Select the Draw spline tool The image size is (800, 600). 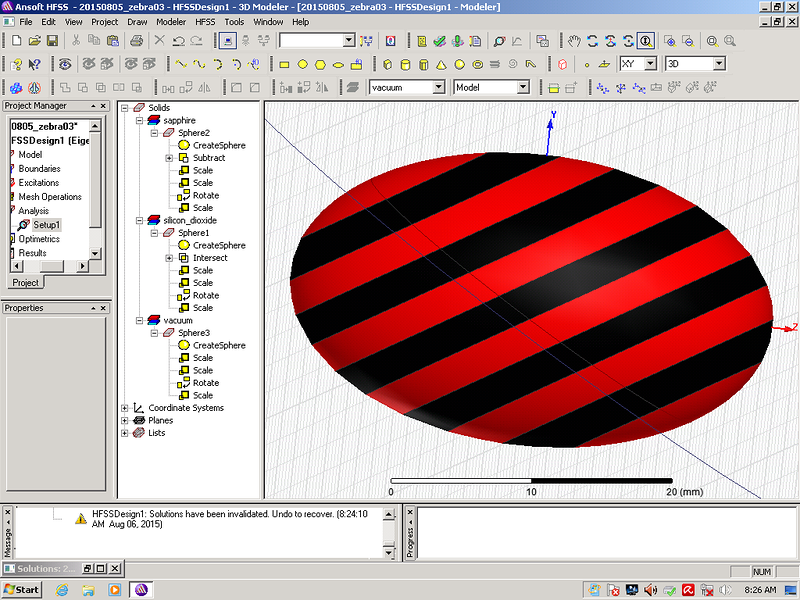pos(199,64)
